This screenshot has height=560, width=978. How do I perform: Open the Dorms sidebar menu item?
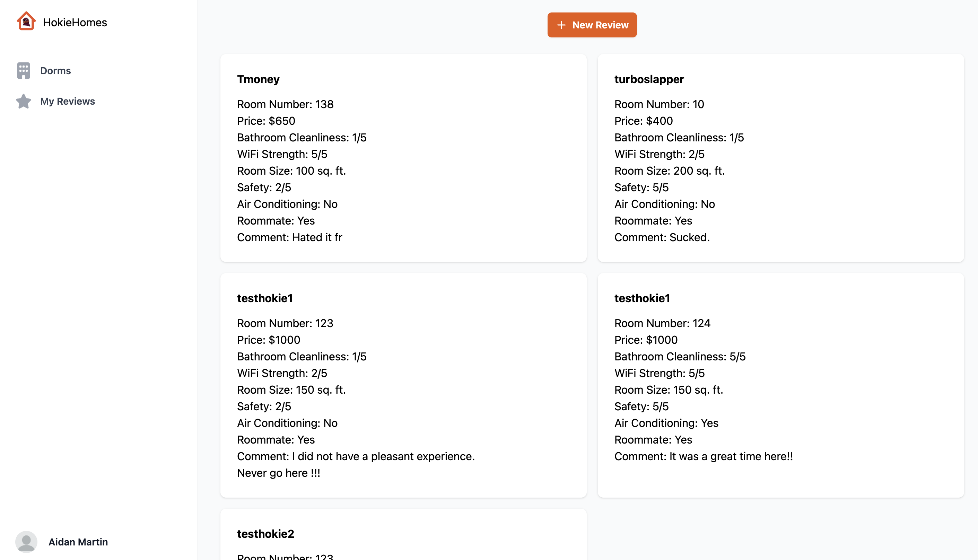(55, 71)
